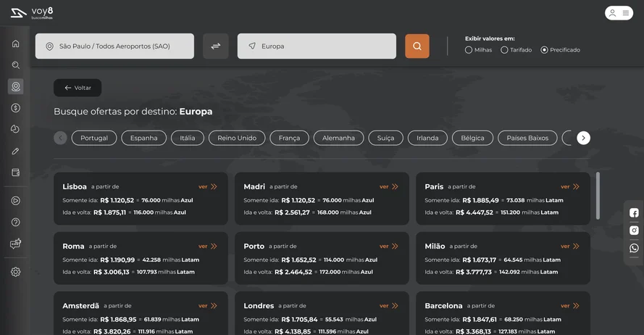This screenshot has width=644, height=335.
Task: Filter destinations by Alemanha
Action: pos(338,138)
